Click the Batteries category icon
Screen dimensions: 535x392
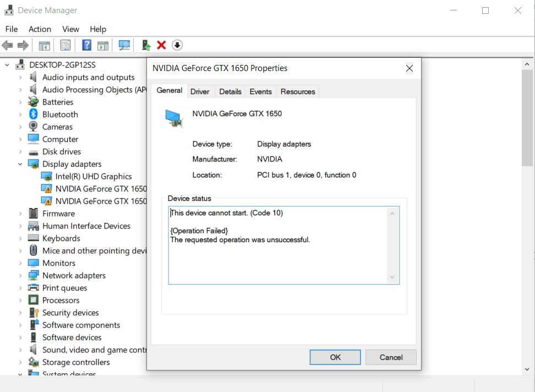tap(34, 102)
